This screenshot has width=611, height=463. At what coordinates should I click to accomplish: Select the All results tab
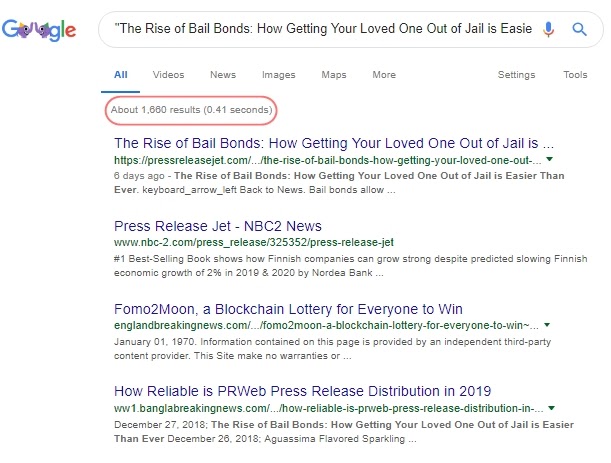tap(121, 75)
